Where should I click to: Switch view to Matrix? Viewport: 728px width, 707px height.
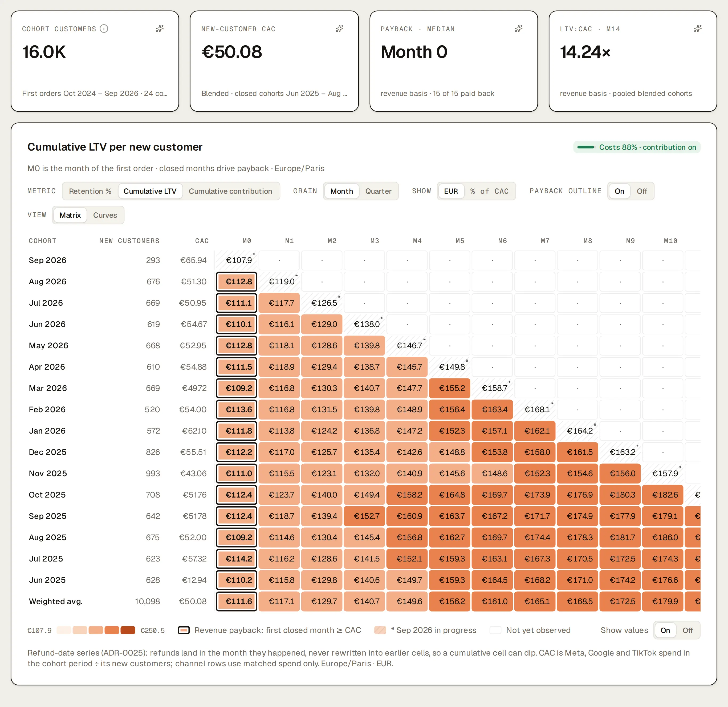click(70, 215)
